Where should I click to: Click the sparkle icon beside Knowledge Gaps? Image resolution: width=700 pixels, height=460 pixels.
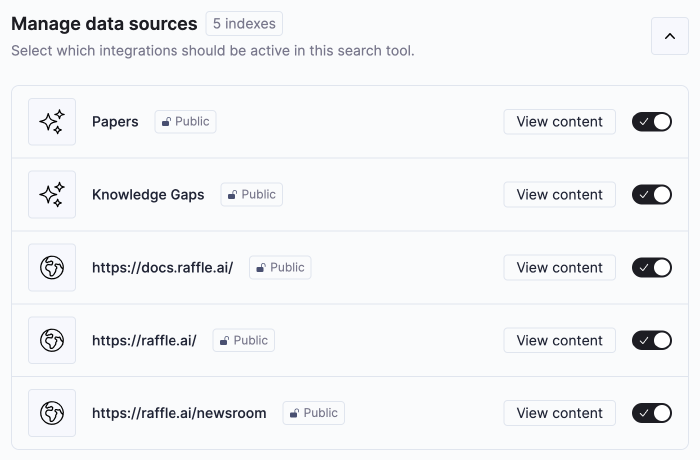pos(52,194)
